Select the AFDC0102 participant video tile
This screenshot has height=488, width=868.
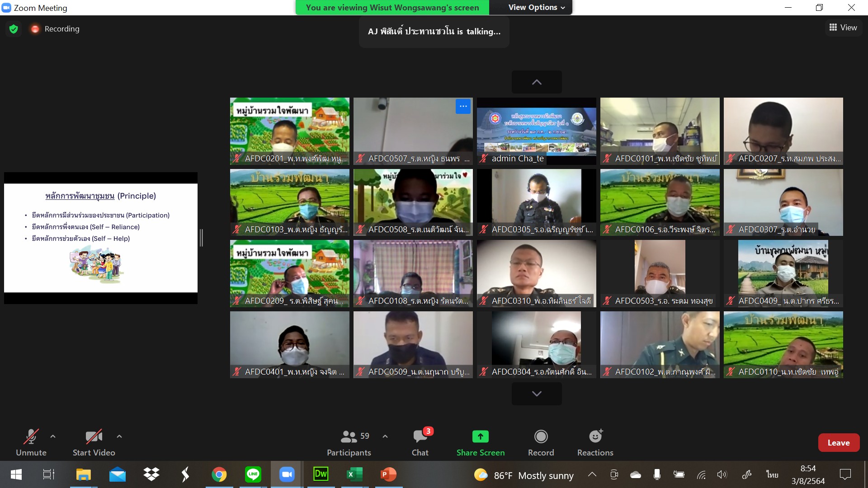[x=660, y=345]
